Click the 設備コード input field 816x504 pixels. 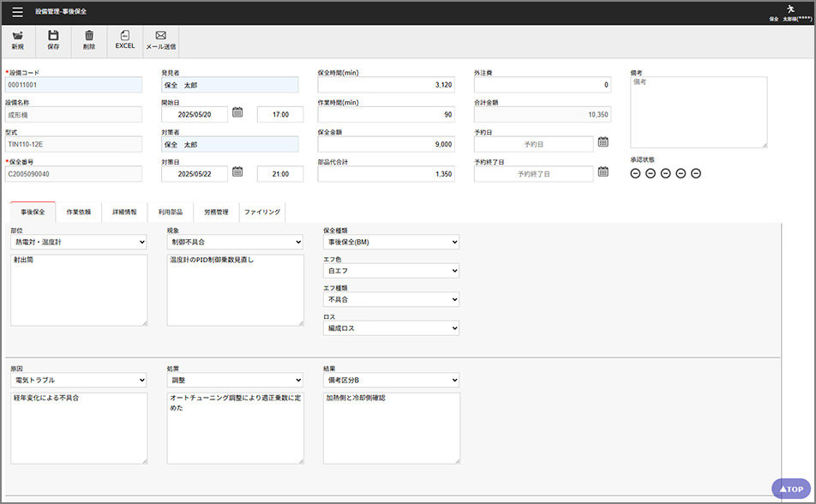(x=74, y=85)
